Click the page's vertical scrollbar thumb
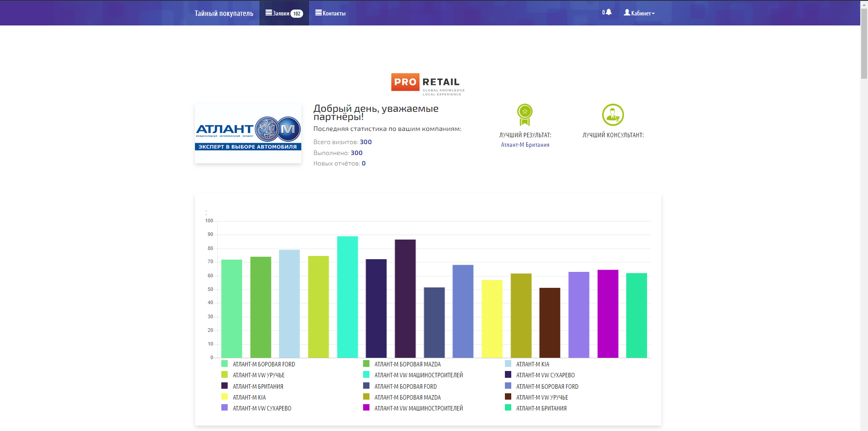Image resolution: width=868 pixels, height=431 pixels. coord(864,44)
